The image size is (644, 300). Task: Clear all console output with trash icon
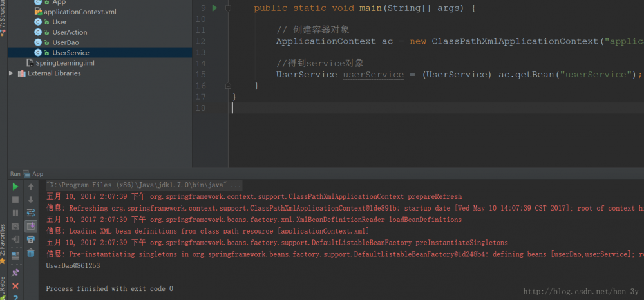[30, 253]
